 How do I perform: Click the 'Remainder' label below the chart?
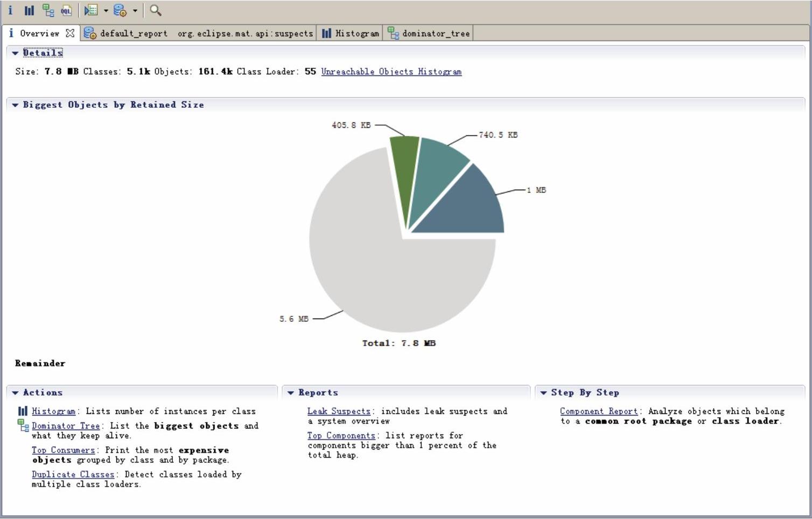tap(40, 364)
